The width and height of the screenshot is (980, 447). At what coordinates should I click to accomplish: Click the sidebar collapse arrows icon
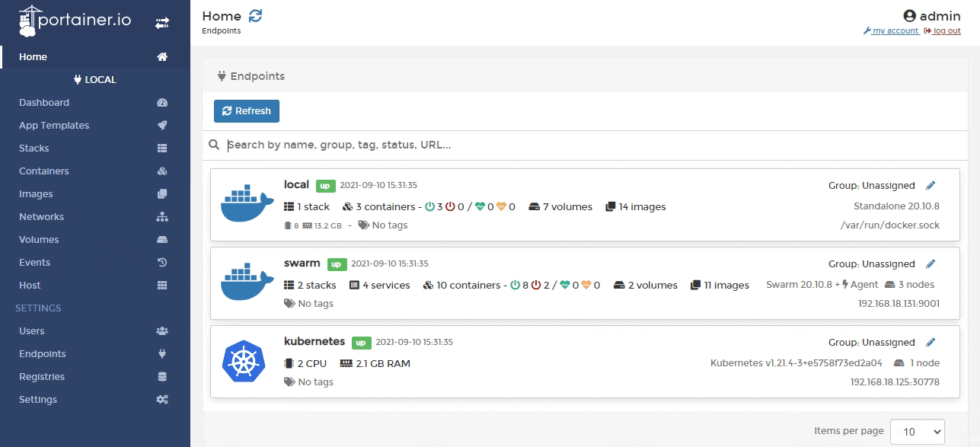162,23
